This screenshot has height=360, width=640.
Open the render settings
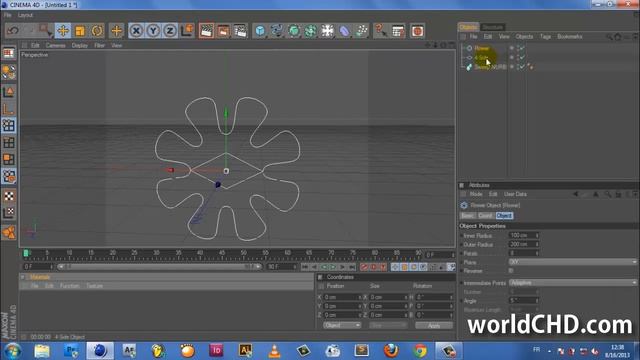[x=240, y=31]
